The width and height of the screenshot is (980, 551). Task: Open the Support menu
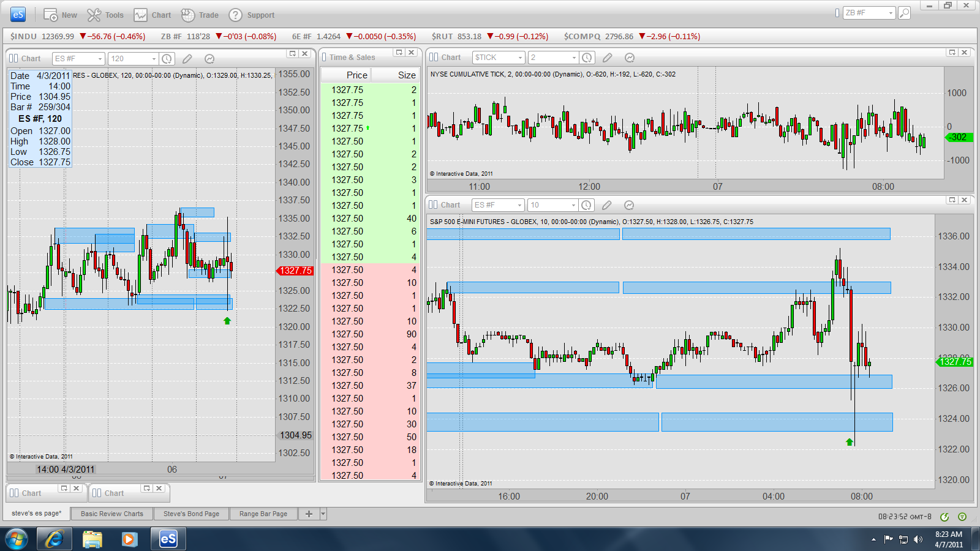[x=252, y=15]
